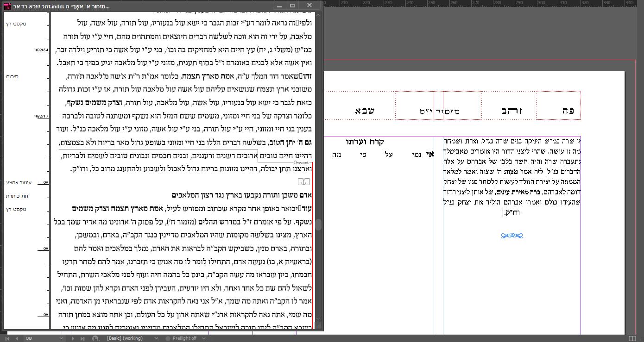644x342 pixels.
Task: Click the Story Editor scroll down arrow
Action: [319, 319]
